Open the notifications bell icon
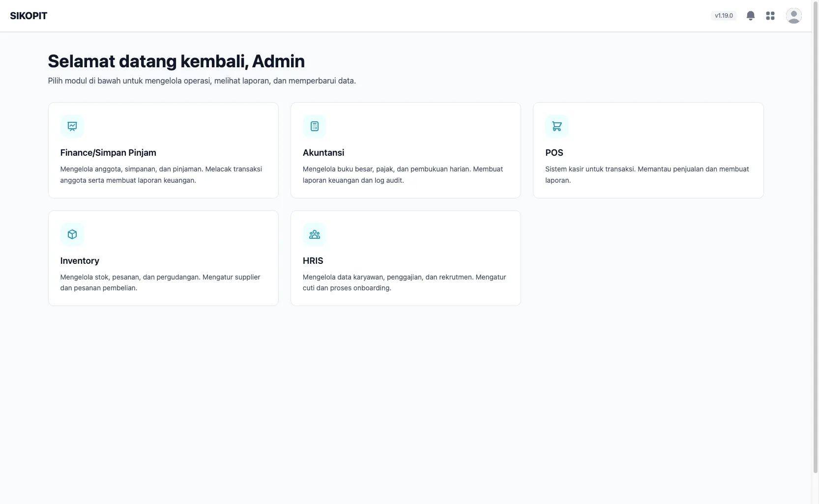 tap(750, 16)
